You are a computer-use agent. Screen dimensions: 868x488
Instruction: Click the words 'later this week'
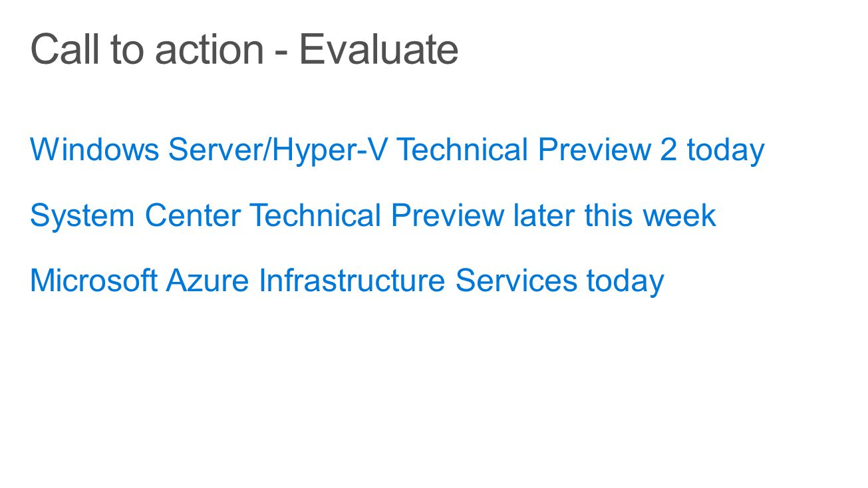coord(615,215)
